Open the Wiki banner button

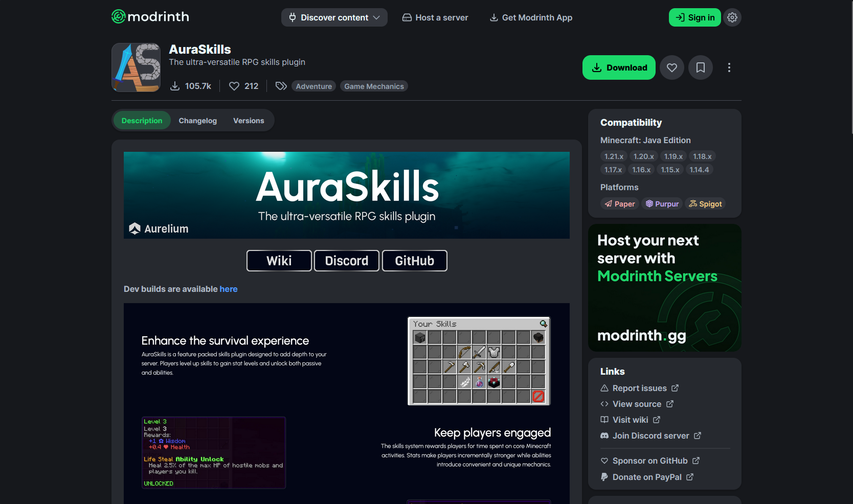click(279, 261)
